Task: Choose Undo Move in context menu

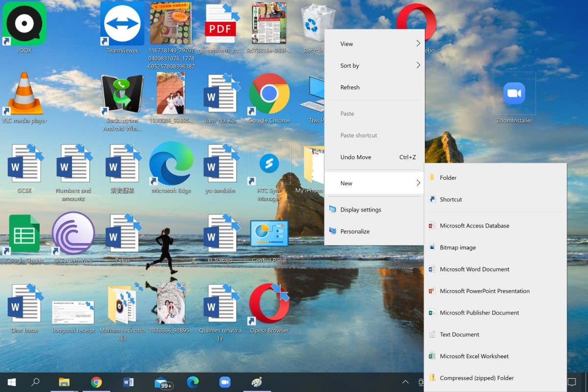Action: tap(374, 157)
